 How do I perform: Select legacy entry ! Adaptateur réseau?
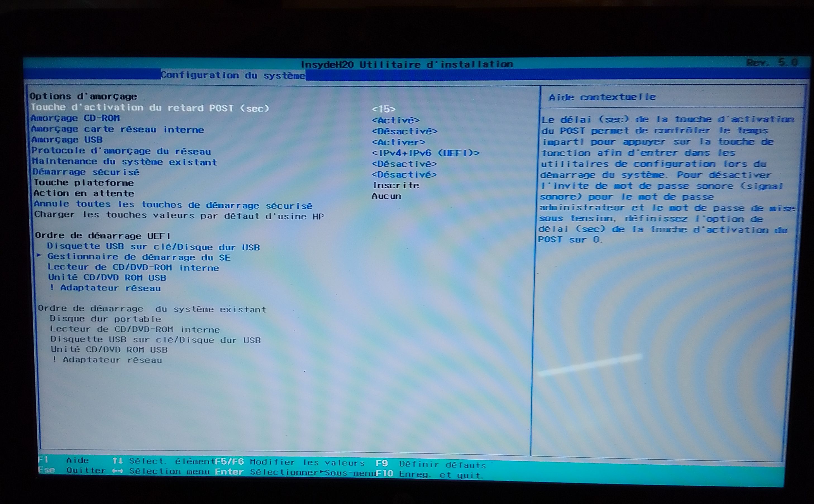[108, 360]
